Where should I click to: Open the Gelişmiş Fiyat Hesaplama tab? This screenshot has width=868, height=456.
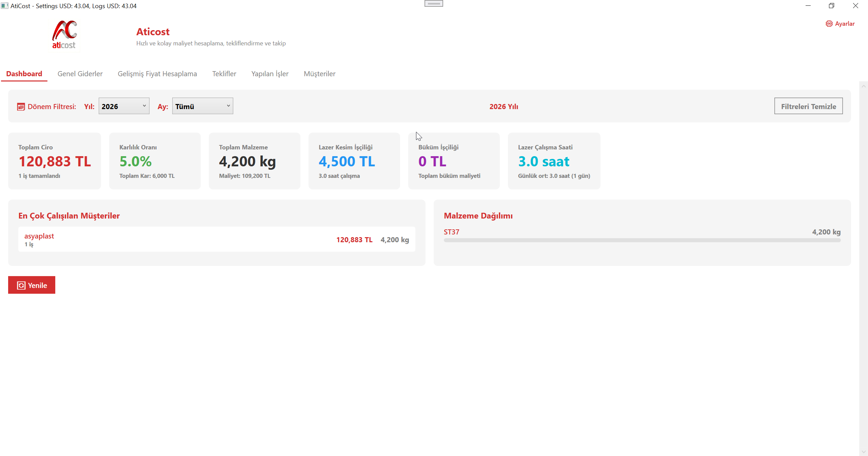(157, 74)
